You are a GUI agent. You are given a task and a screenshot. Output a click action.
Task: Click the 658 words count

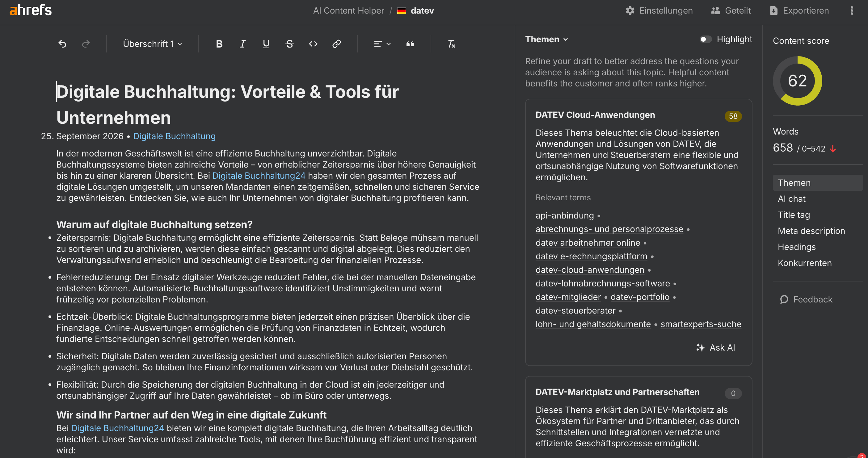coord(783,148)
